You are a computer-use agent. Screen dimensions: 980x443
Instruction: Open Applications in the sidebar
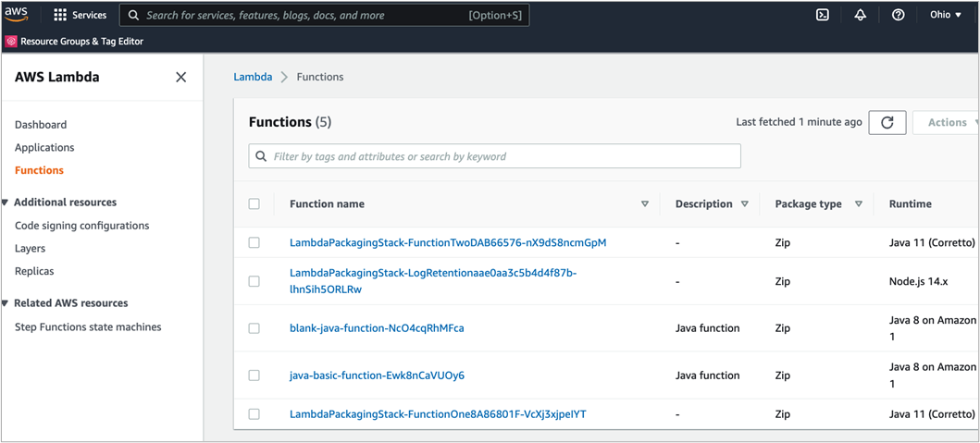tap(44, 147)
